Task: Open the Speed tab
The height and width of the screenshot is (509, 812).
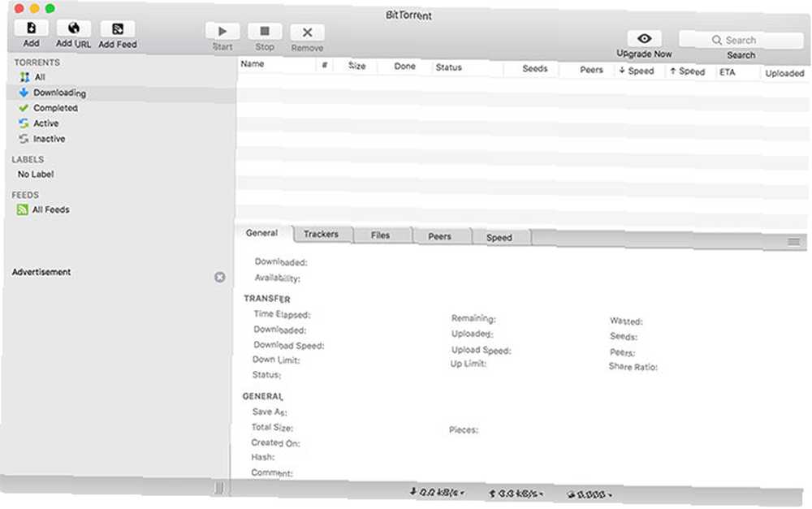Action: click(x=499, y=237)
